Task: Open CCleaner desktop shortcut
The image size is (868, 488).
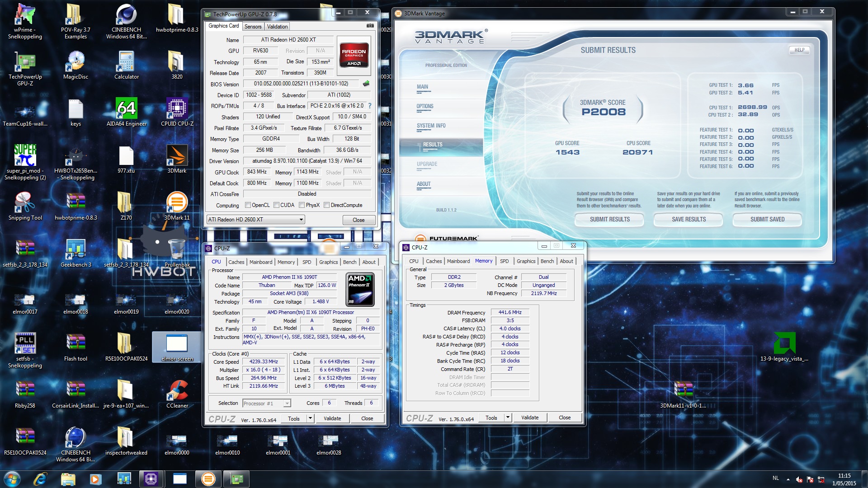Action: coord(177,394)
